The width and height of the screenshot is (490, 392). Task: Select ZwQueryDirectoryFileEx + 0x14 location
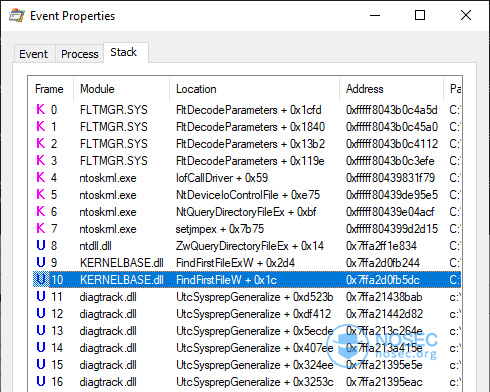(250, 246)
